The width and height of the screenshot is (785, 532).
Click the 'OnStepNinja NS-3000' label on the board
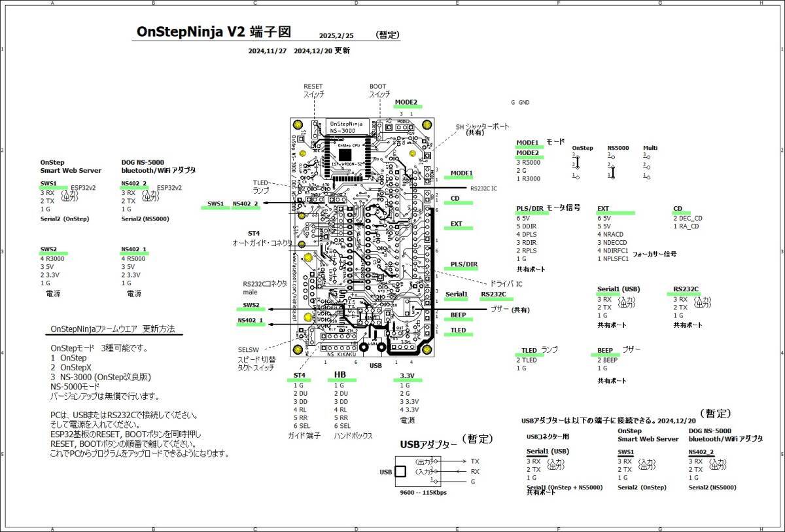click(345, 127)
